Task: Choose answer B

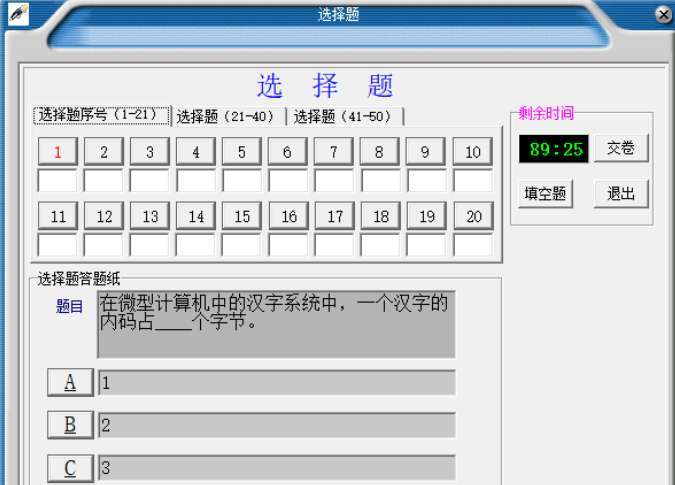Action: tap(70, 425)
